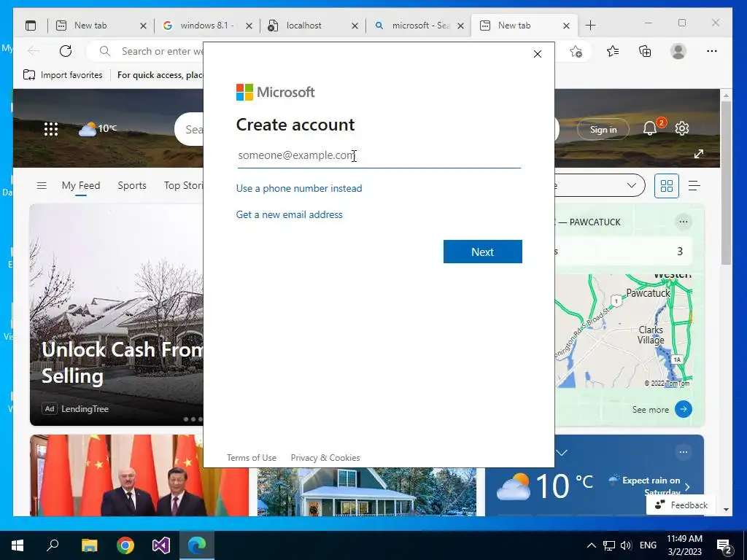Click Import favorites in bookmarks bar
Screen dimensions: 747x560
point(63,75)
